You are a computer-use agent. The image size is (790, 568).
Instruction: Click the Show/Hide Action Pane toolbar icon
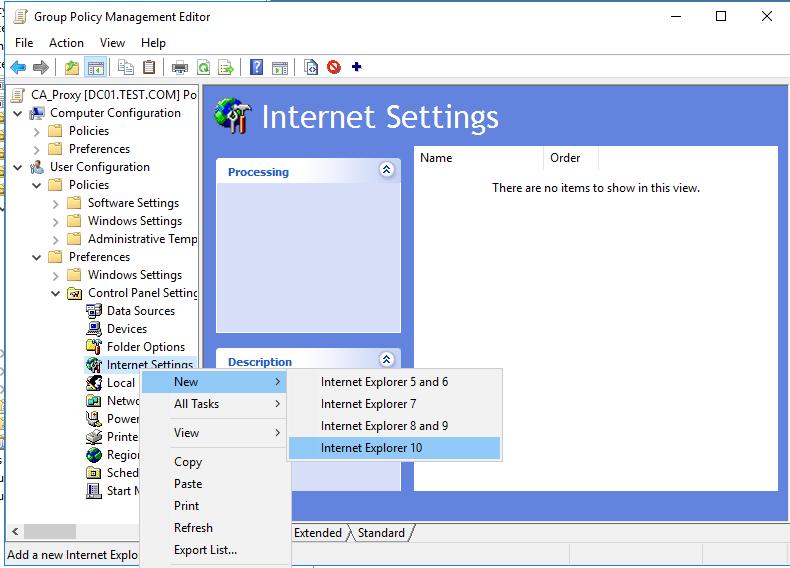tap(280, 67)
